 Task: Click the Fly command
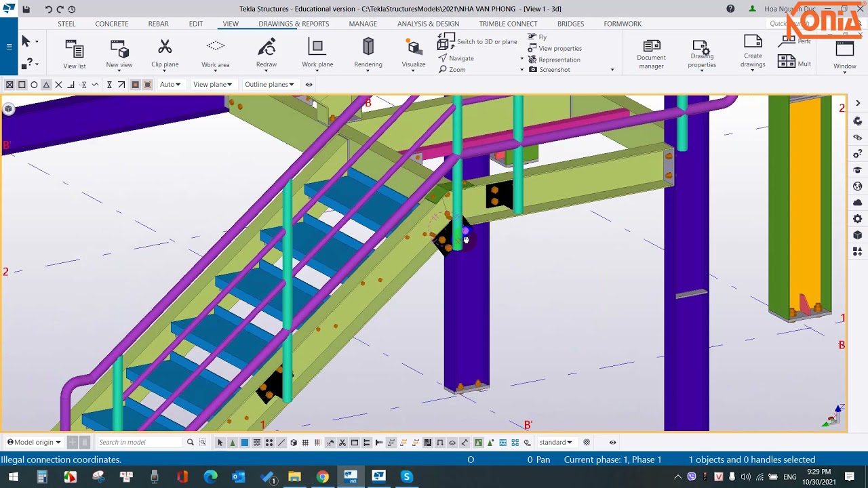coord(537,37)
